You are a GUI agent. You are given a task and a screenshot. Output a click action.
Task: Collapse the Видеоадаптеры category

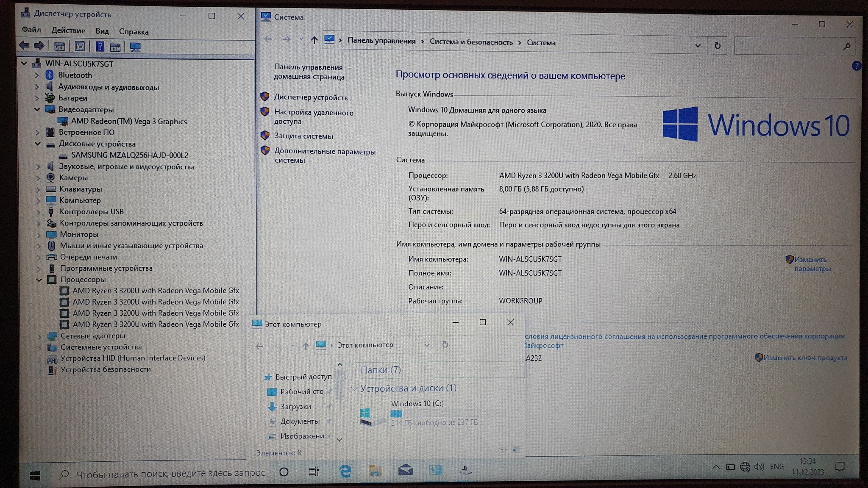tap(37, 110)
